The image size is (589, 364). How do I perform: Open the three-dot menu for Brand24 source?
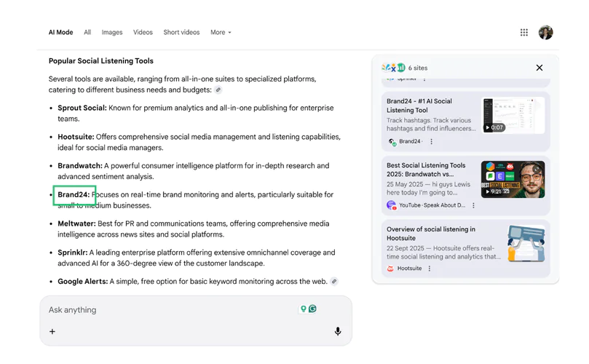(431, 142)
